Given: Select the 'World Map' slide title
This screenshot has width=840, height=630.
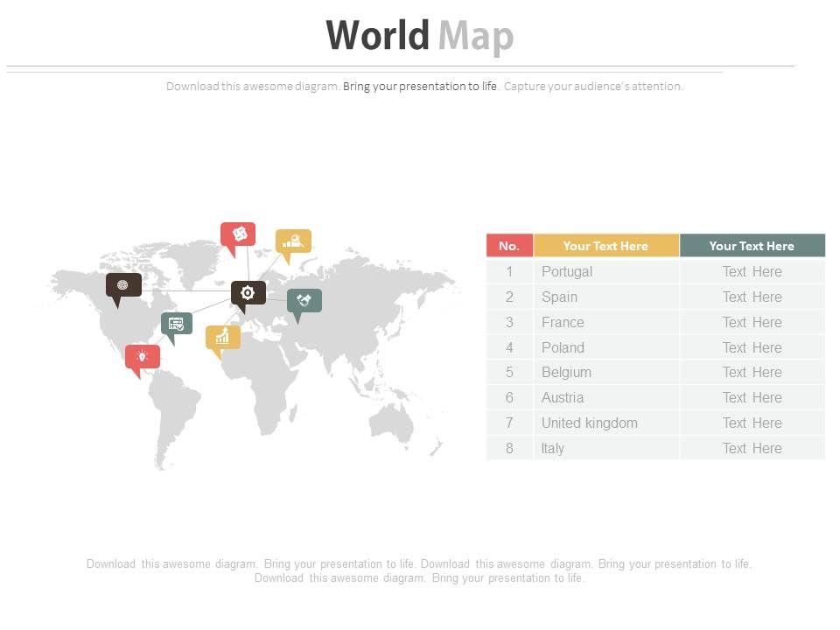Looking at the screenshot, I should [419, 37].
